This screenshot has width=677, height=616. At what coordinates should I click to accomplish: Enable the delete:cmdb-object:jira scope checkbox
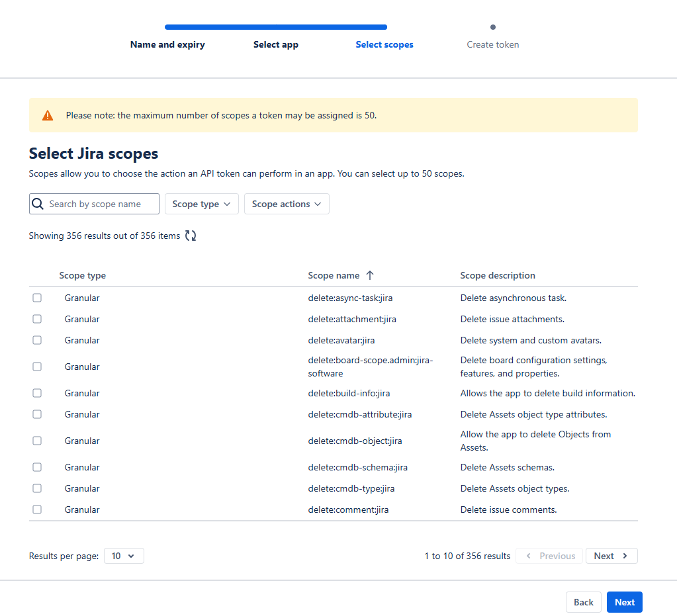pyautogui.click(x=37, y=441)
